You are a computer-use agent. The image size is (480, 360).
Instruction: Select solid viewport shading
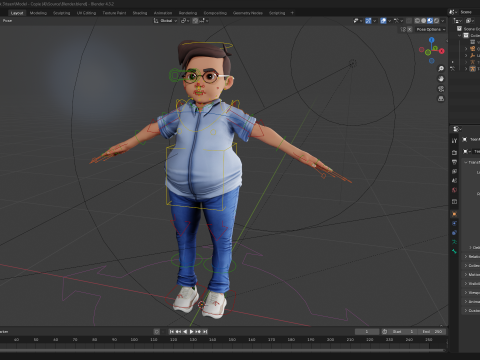(x=423, y=21)
